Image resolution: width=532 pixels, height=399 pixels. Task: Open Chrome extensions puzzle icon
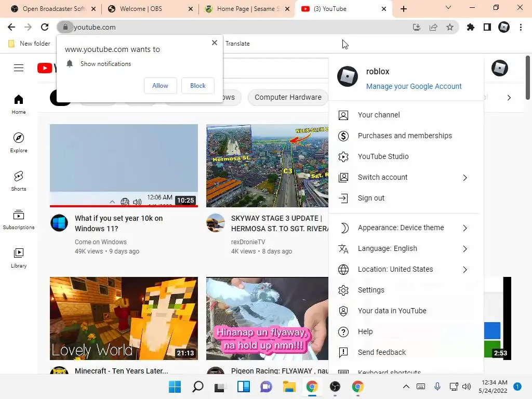point(471,27)
